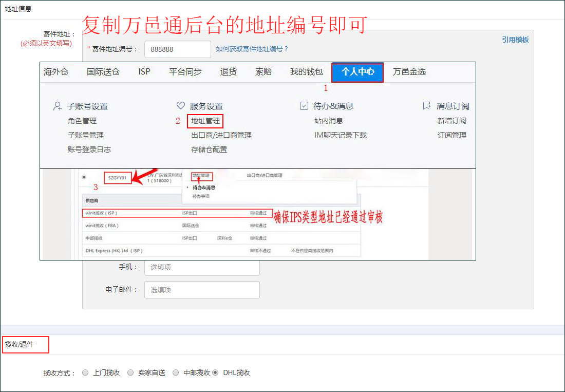Switch to the 国际送仓 tab in the navigation bar

(x=103, y=72)
